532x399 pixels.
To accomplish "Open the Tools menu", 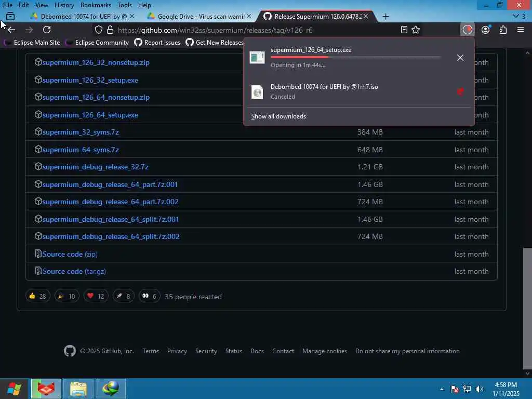I will (125, 5).
